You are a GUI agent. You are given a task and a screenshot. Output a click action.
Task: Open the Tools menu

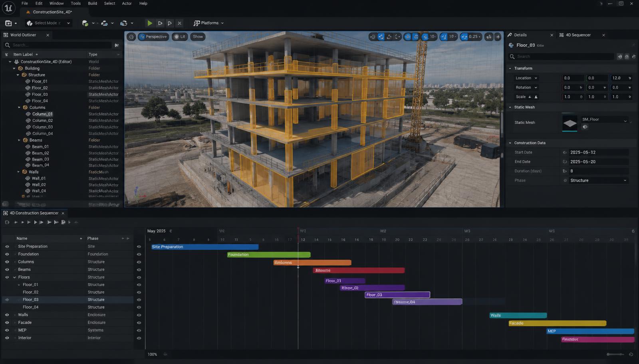click(75, 4)
